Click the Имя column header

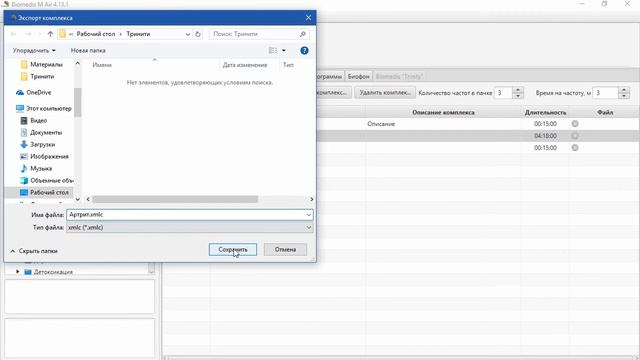click(102, 65)
